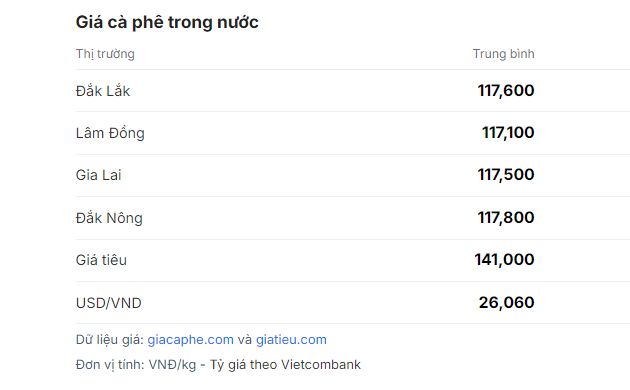This screenshot has width=630, height=390.
Task: Click the Dữ liệu giá source label
Action: 110,340
